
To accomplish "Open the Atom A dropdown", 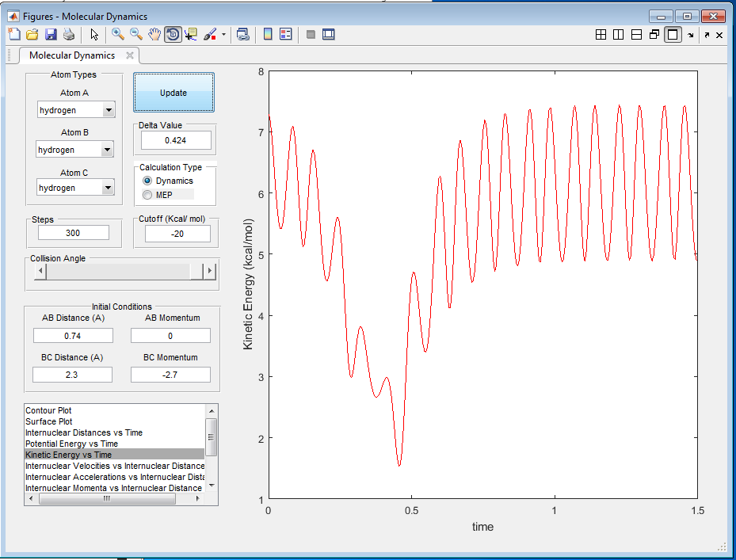I will pos(109,110).
